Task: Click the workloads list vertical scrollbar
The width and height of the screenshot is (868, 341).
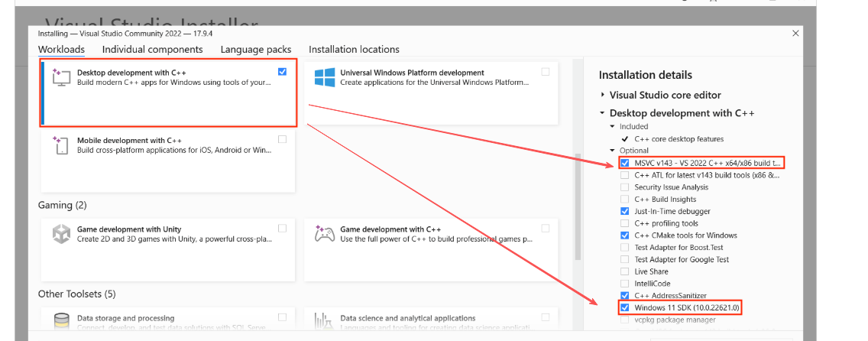Action: (578, 206)
